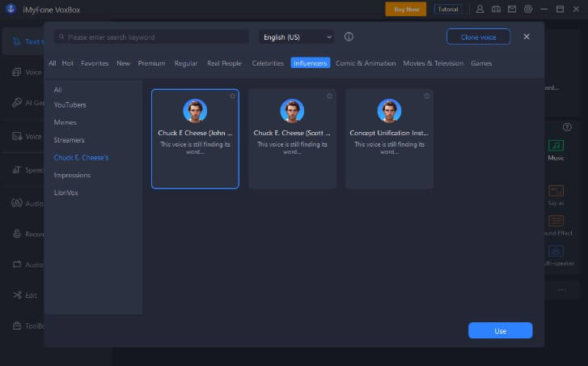Screen dimensions: 588x366
Task: Select the Streamers subcategory
Action: click(x=69, y=140)
